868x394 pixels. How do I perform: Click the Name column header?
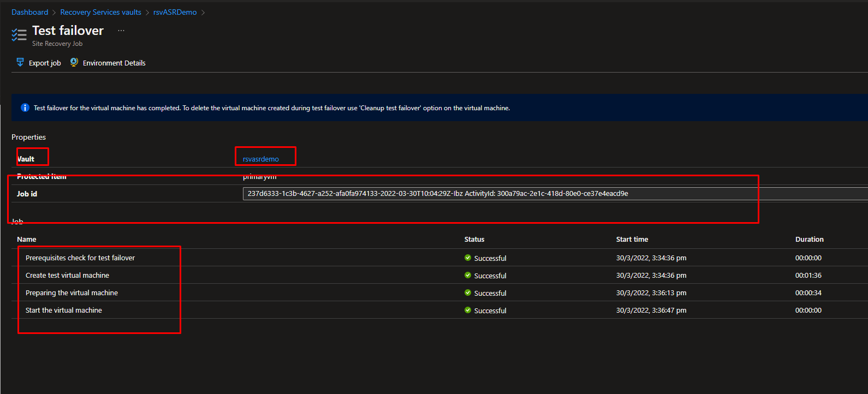pos(27,239)
